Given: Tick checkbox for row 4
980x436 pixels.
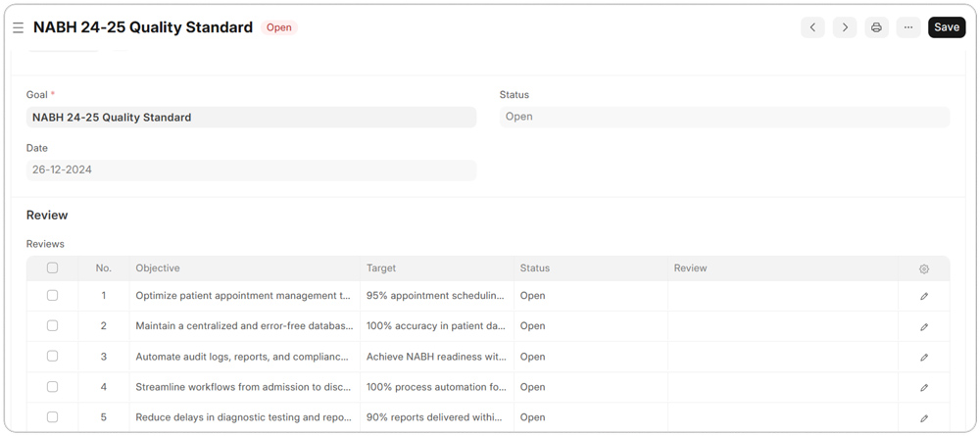Looking at the screenshot, I should point(53,386).
